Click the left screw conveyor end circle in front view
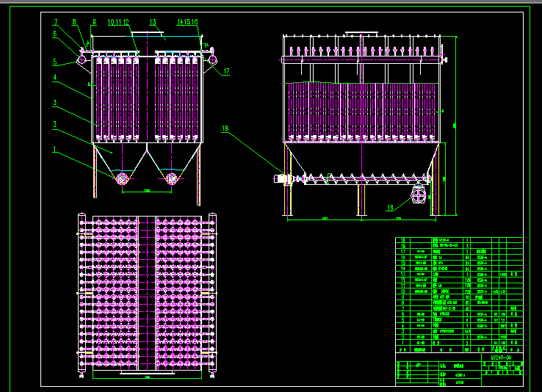The height and width of the screenshot is (392, 542). coord(123,178)
